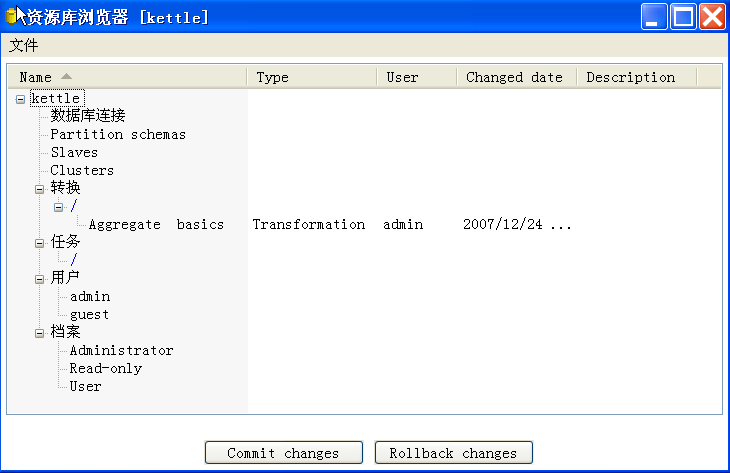Collapse the kettle root node
The image size is (730, 473).
pos(21,99)
